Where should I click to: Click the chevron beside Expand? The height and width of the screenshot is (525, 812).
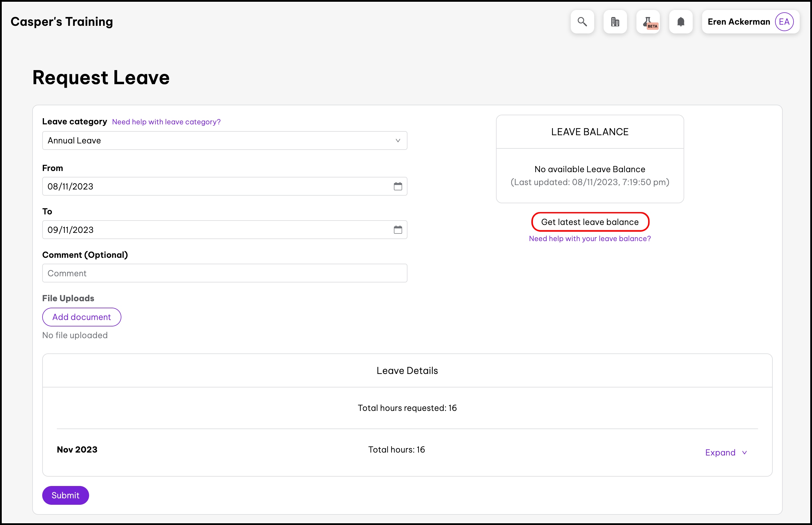(745, 453)
